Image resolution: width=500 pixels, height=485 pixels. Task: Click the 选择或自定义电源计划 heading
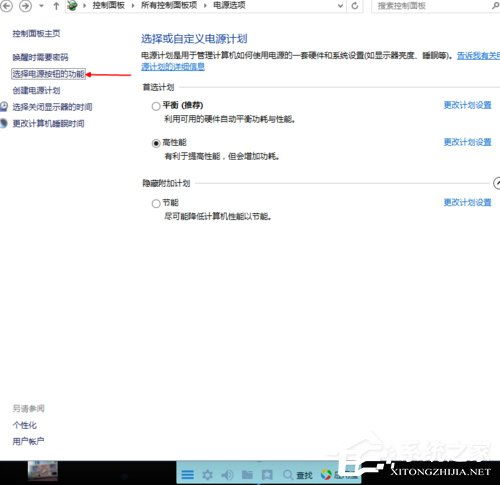point(194,39)
